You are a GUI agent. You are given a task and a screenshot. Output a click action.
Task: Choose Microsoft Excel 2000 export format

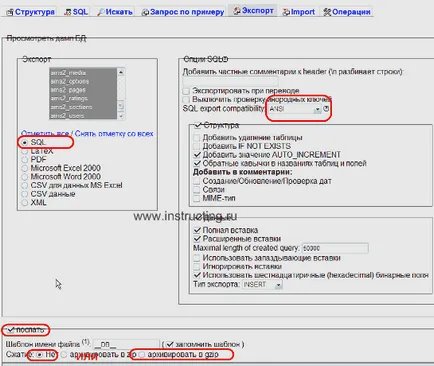pos(24,168)
